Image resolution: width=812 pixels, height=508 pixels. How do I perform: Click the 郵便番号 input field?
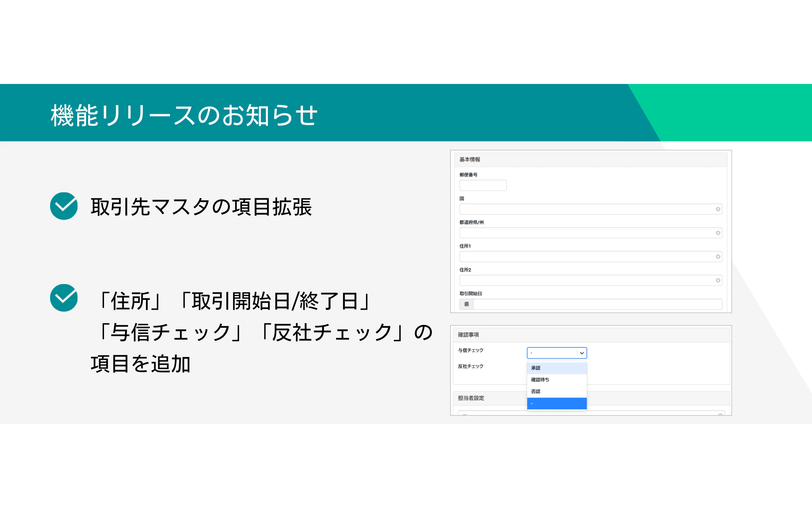[x=483, y=185]
